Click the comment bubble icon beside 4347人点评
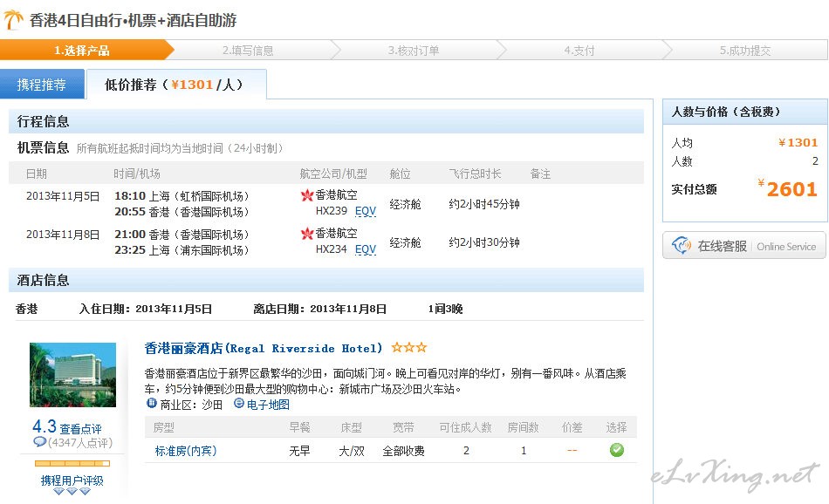829x504 pixels. pos(39,442)
